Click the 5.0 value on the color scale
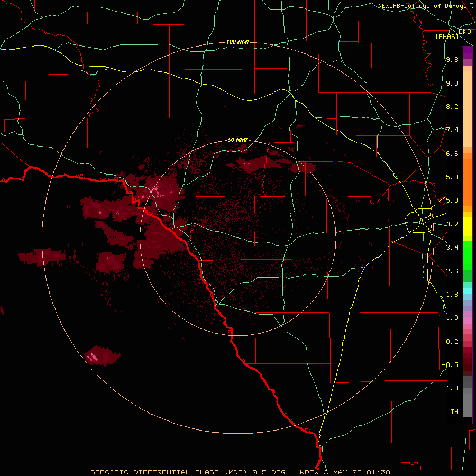Screen dimensions: 476x476 tap(452, 200)
